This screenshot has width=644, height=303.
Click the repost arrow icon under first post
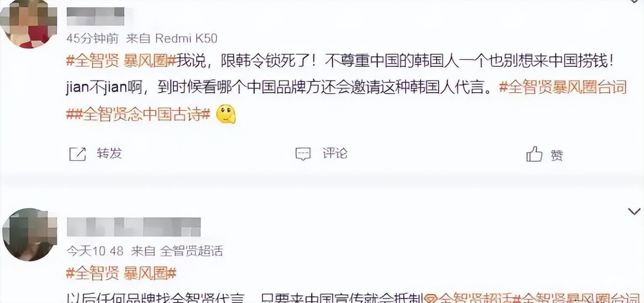(78, 154)
